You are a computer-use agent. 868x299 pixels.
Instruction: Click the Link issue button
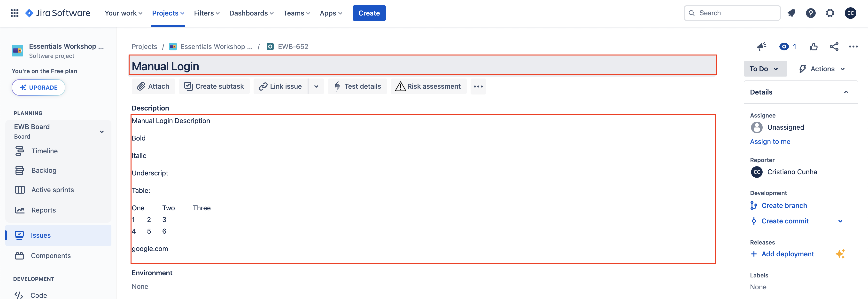tap(281, 86)
